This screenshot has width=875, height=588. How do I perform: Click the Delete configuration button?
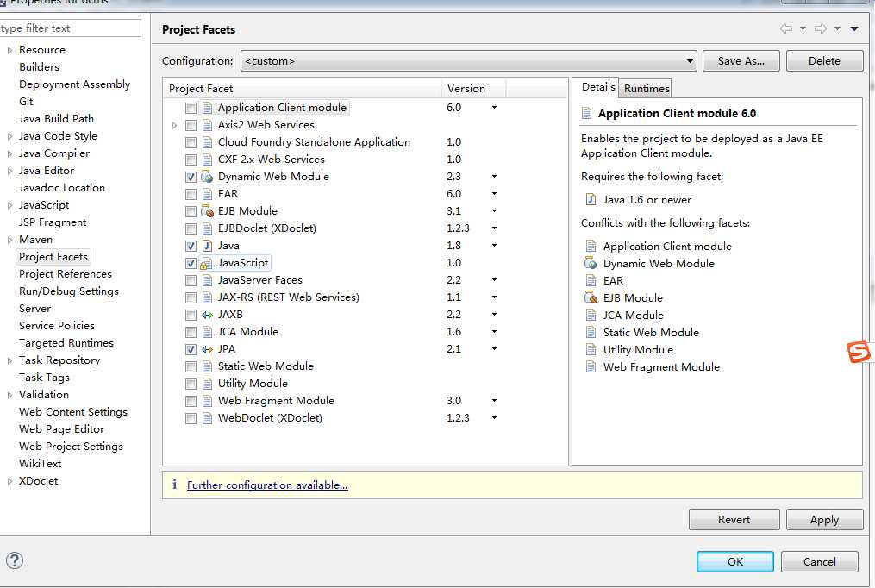[824, 61]
